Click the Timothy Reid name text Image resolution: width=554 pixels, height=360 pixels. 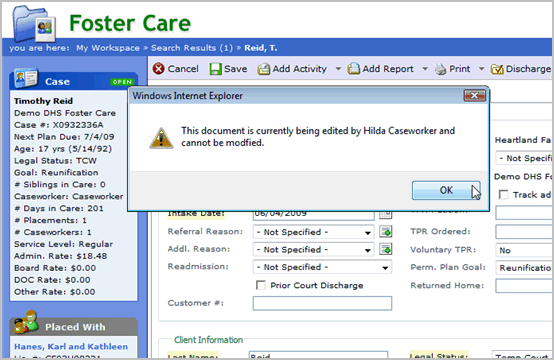click(x=43, y=101)
